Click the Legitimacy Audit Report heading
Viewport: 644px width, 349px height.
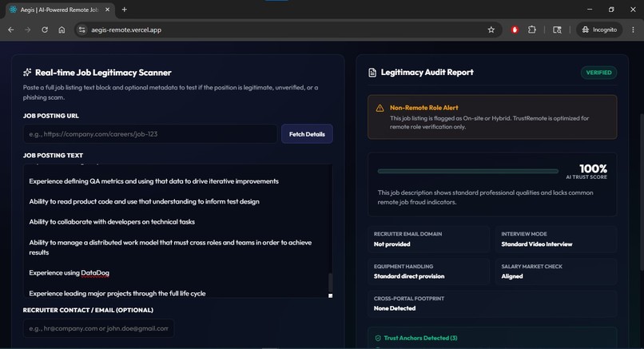point(427,72)
